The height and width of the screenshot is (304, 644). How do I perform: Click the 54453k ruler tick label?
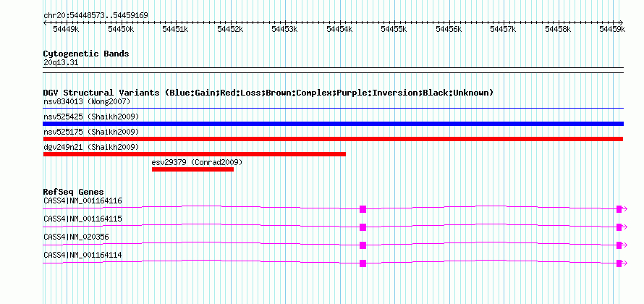(x=284, y=29)
